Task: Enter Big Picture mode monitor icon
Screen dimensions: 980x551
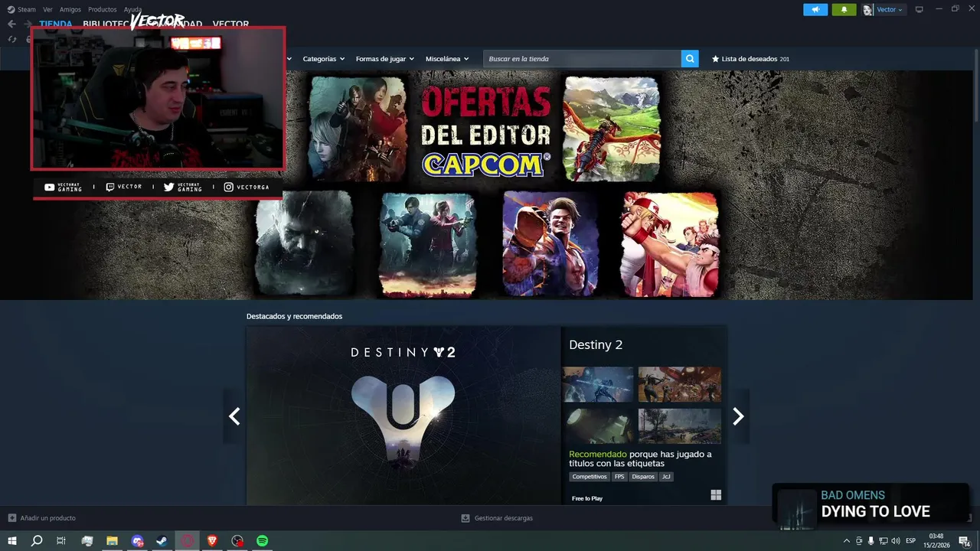Action: (920, 9)
